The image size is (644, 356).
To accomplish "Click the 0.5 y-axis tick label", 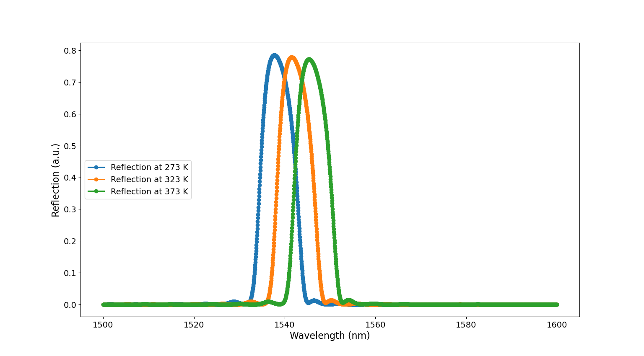I will tap(70, 146).
